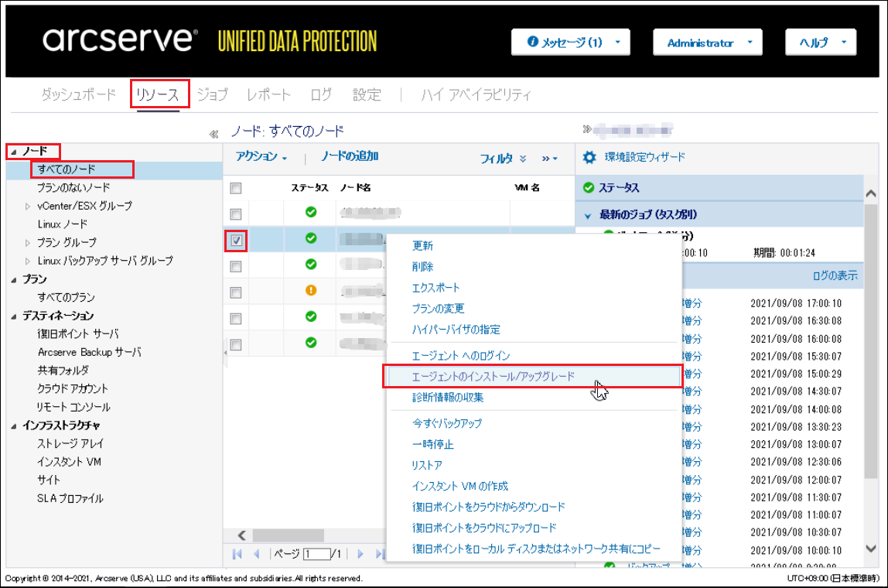Screen dimensions: 888x588
Task: Open the メッセージ (1) dropdown
Action: 570,42
